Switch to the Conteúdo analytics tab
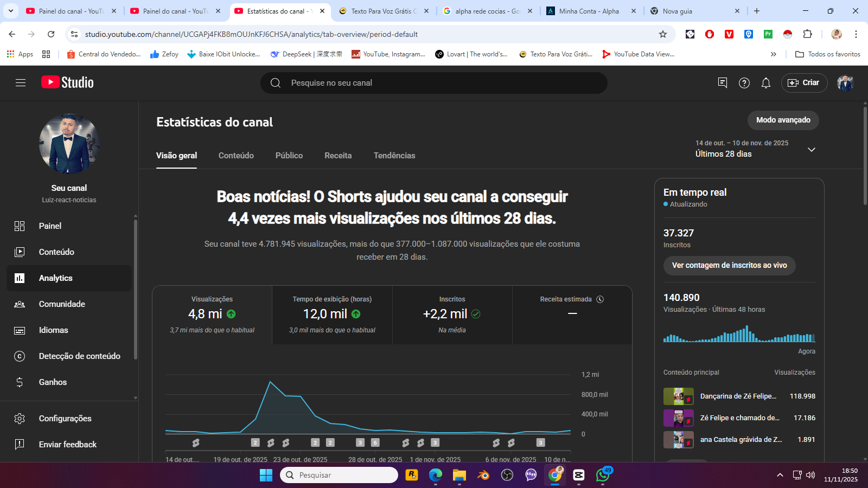Screen dimensions: 868x488 (x=236, y=156)
